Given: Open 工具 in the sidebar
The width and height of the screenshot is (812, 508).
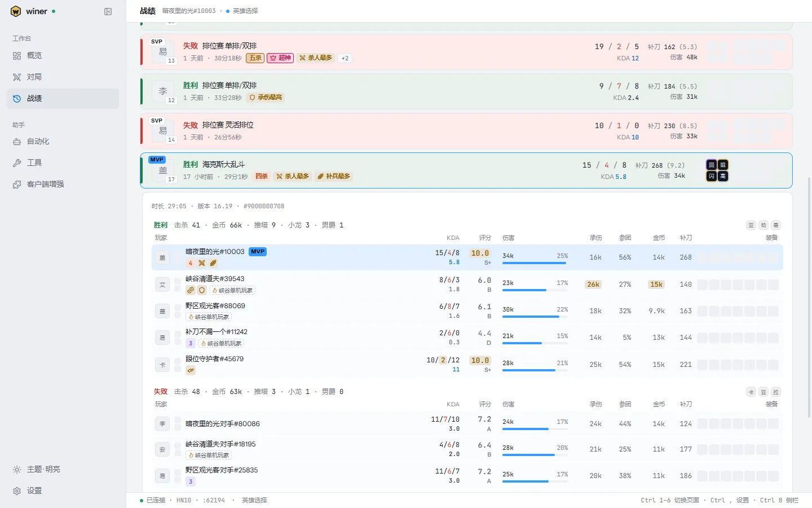Looking at the screenshot, I should 63,163.
